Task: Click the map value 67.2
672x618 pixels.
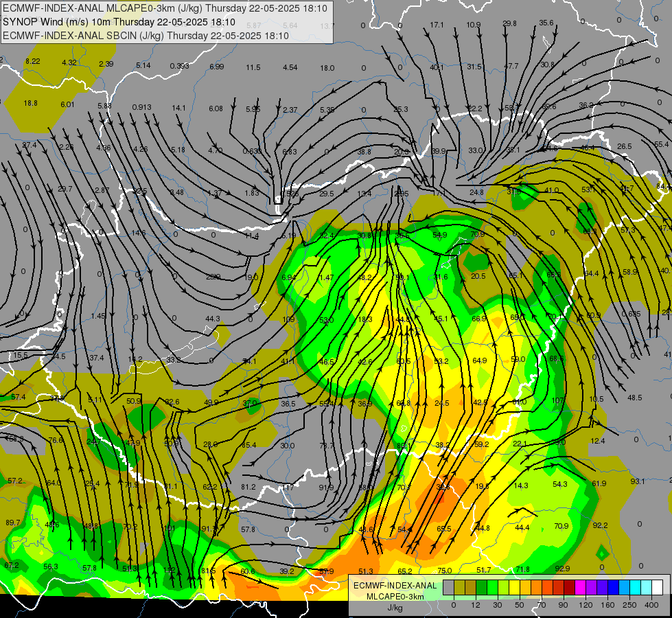Action: [x=12, y=565]
